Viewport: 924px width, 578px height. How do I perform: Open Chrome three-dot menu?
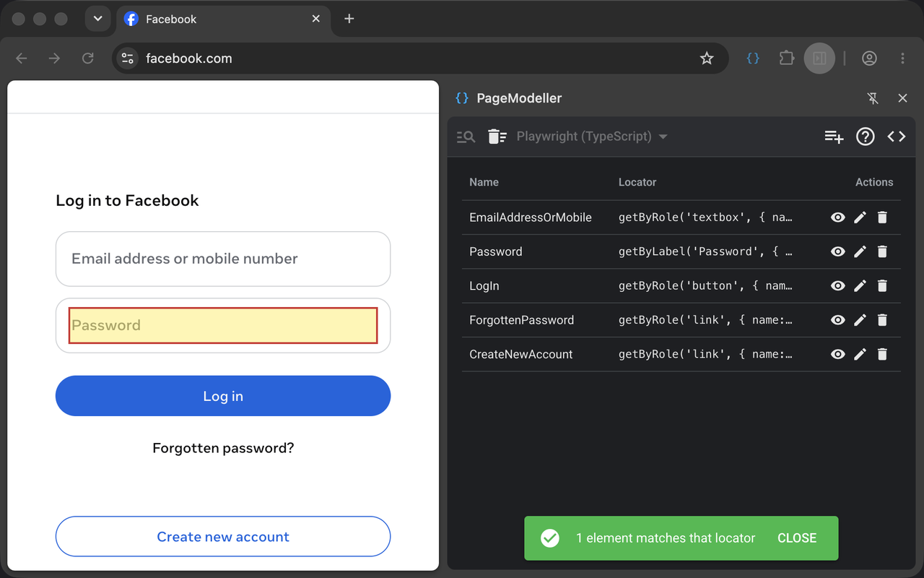click(902, 59)
